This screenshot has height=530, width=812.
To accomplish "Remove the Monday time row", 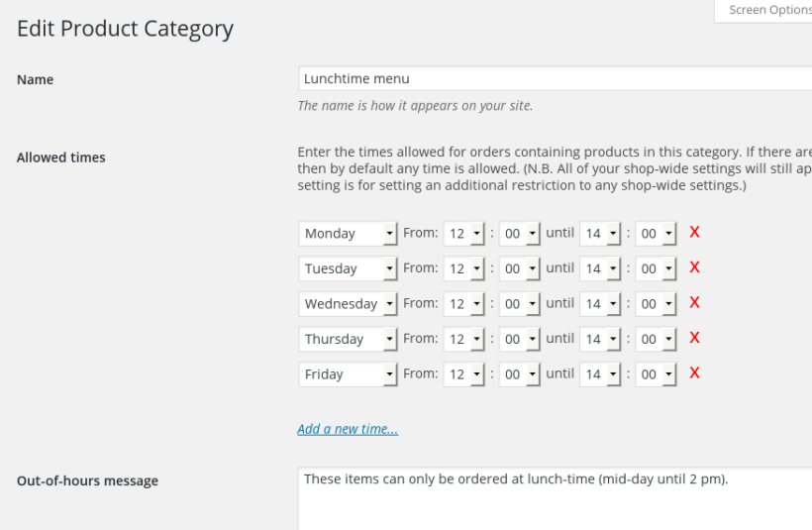I will point(694,232).
